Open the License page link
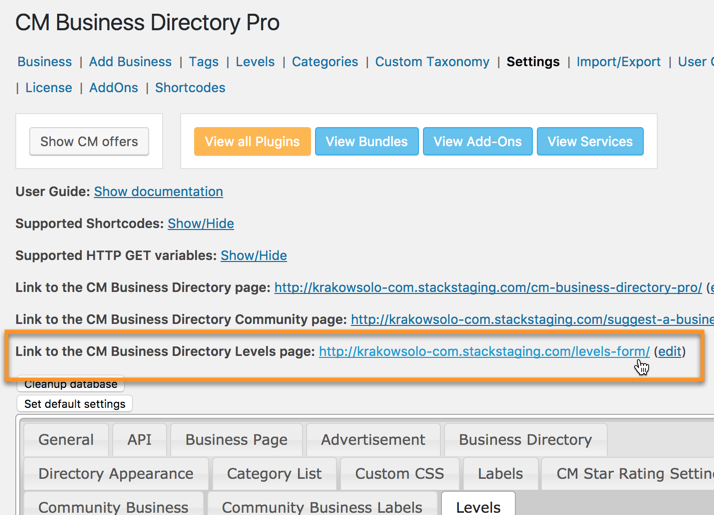714x515 pixels. coord(49,87)
